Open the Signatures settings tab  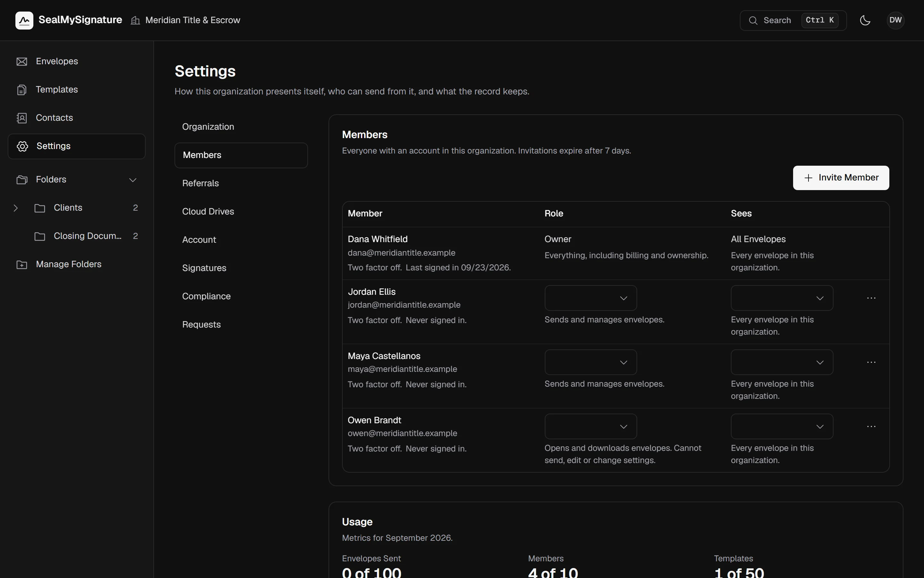click(x=241, y=268)
